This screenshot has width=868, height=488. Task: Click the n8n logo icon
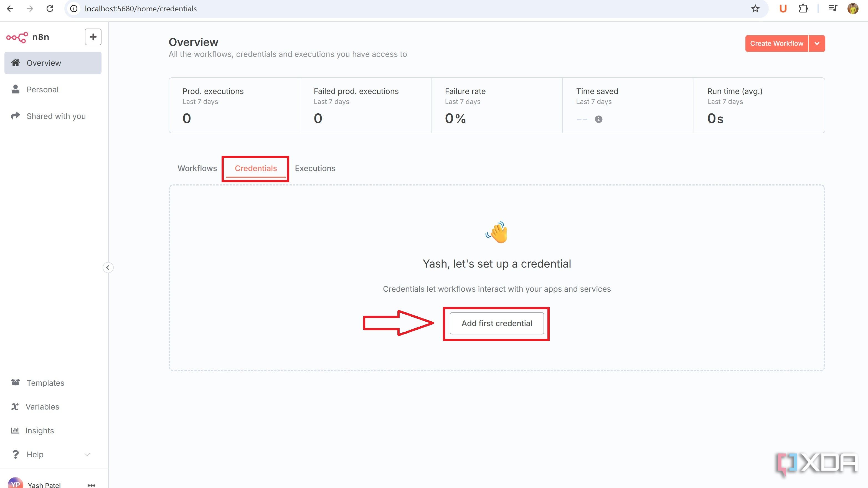tap(17, 37)
